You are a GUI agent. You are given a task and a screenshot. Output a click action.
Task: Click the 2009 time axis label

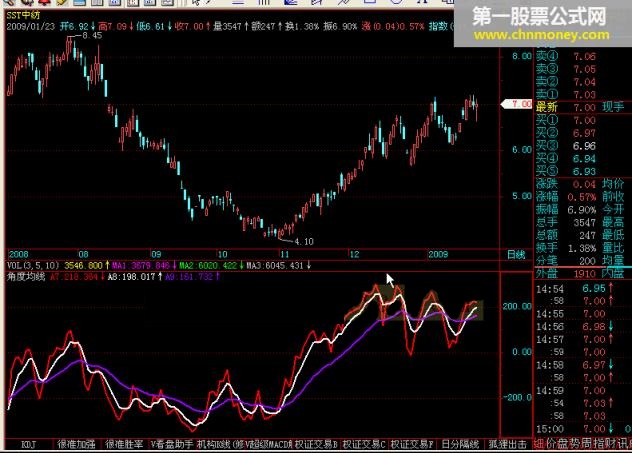438,254
